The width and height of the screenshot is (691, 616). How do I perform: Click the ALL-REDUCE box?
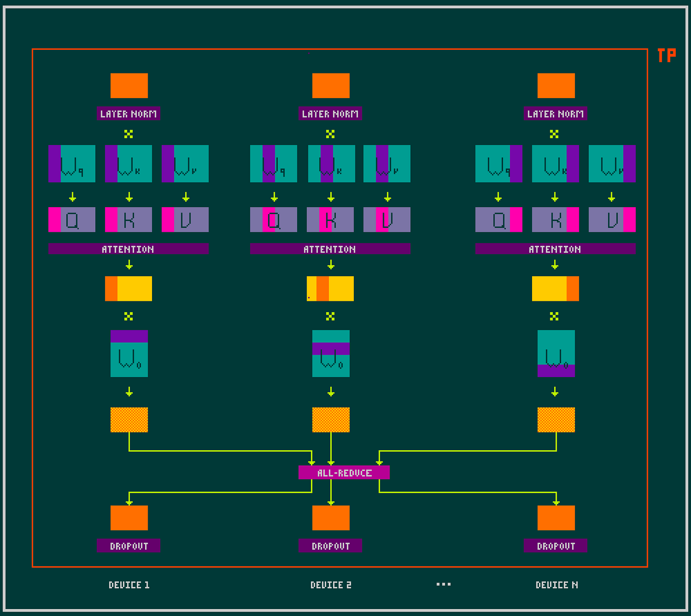[x=344, y=472]
